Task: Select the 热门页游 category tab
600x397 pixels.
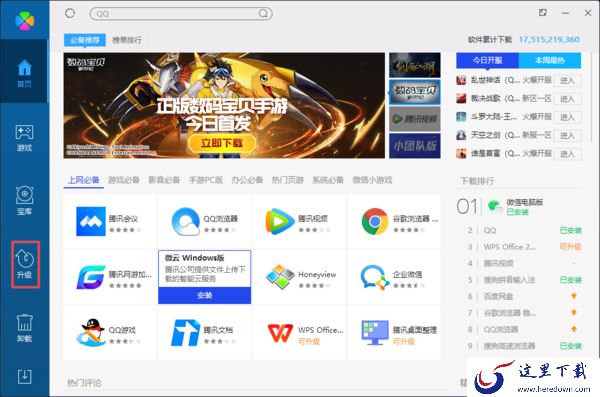Action: click(x=288, y=180)
